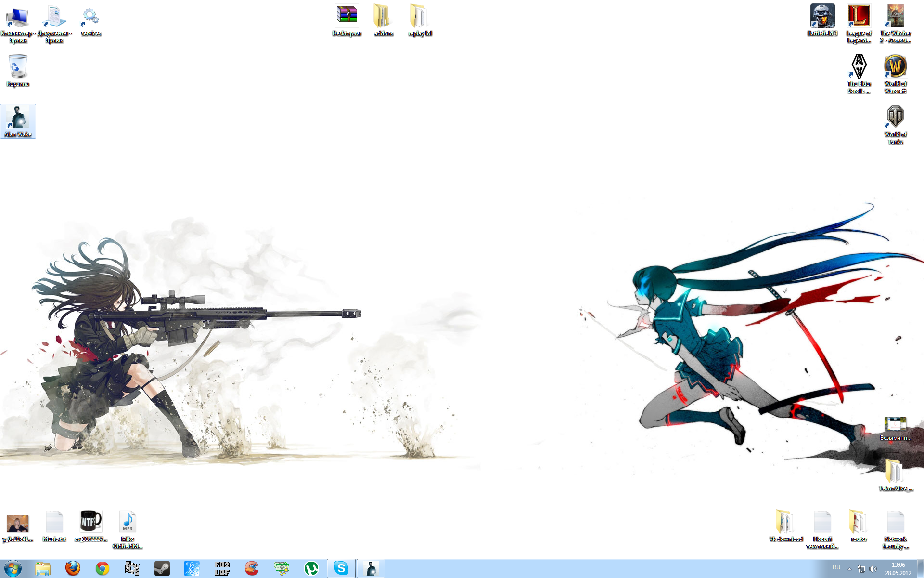Click the FB2 LRF converter taskbar icon
Screen dimensions: 924x578
tap(222, 568)
